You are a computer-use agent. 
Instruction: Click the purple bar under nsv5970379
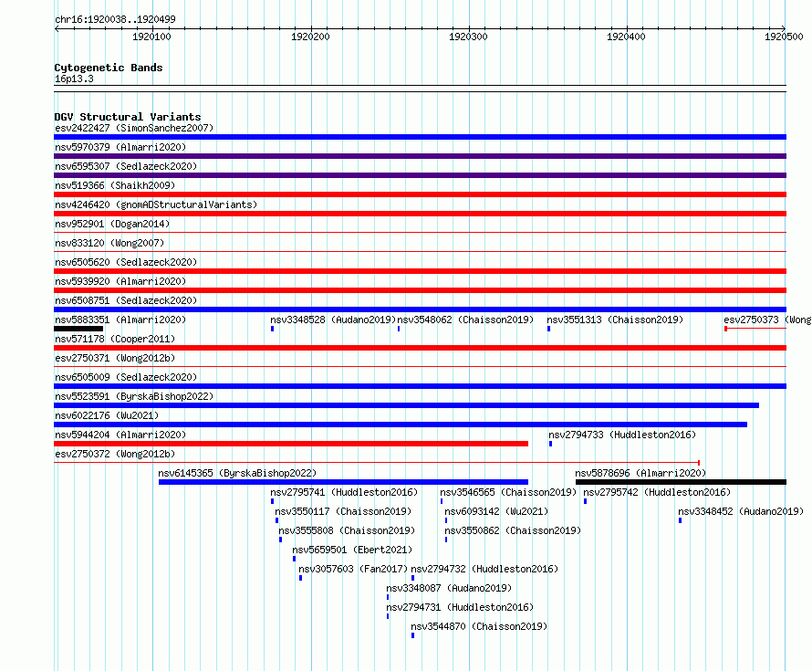point(420,156)
